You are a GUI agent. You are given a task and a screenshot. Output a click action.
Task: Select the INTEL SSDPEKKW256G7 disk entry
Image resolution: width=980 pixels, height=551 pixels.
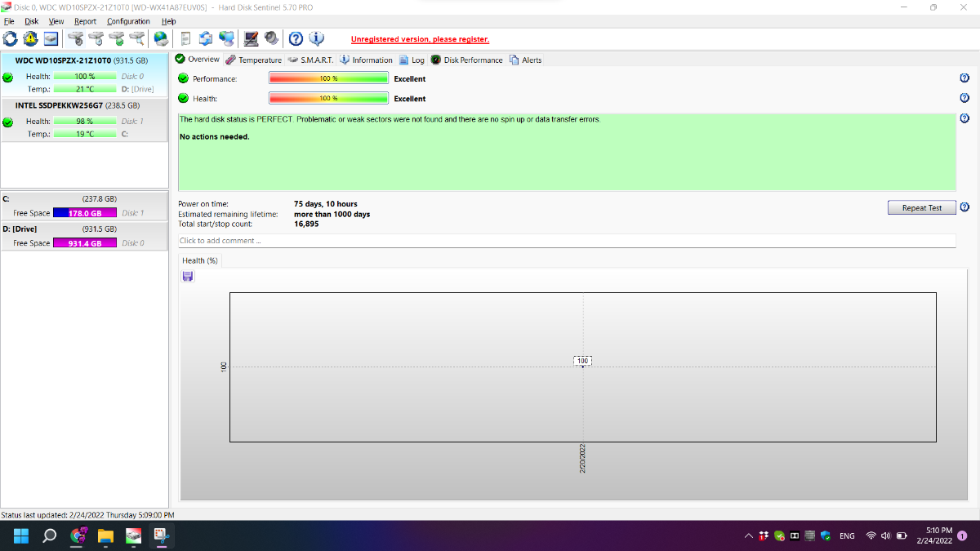(84, 119)
